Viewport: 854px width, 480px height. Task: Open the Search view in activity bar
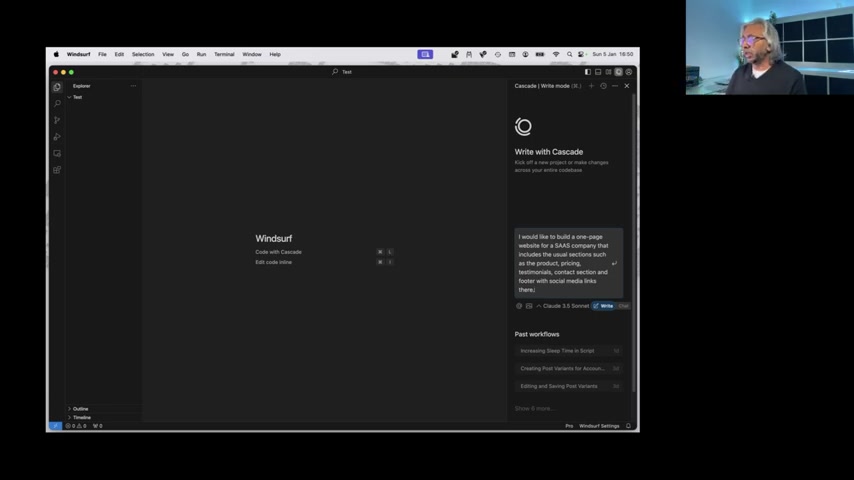click(x=57, y=104)
